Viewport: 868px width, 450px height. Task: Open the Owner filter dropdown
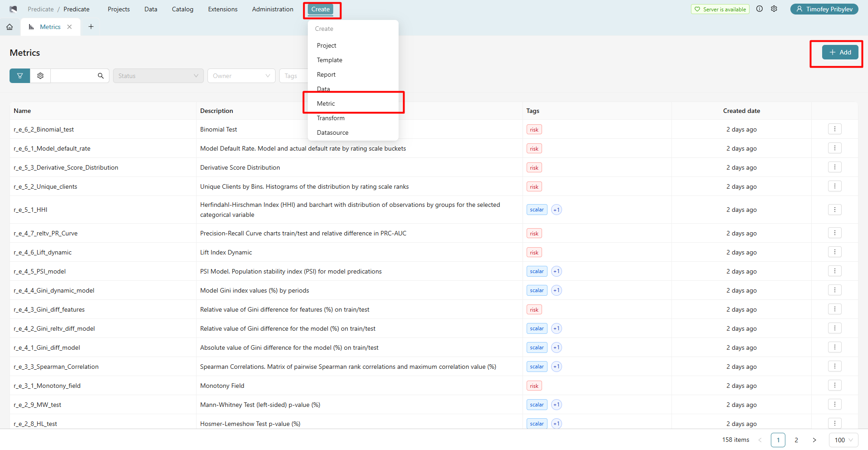241,76
